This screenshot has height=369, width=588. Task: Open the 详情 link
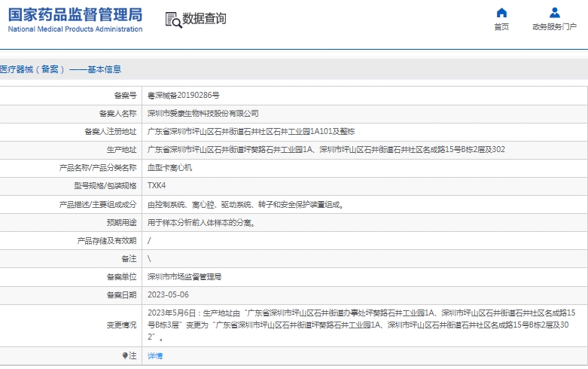[x=155, y=356]
